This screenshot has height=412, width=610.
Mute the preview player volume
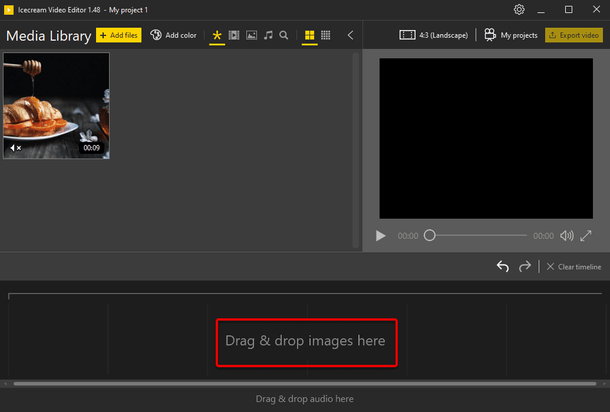tap(567, 236)
